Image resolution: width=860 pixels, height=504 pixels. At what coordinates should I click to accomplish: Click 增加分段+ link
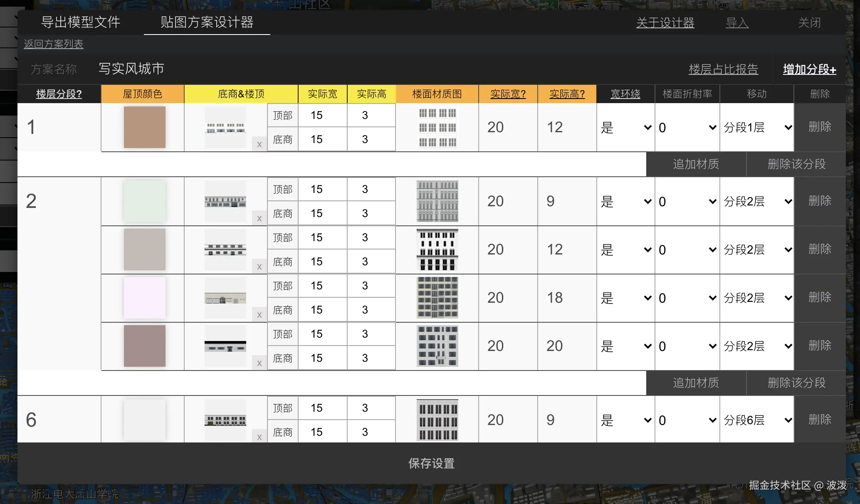pyautogui.click(x=809, y=69)
